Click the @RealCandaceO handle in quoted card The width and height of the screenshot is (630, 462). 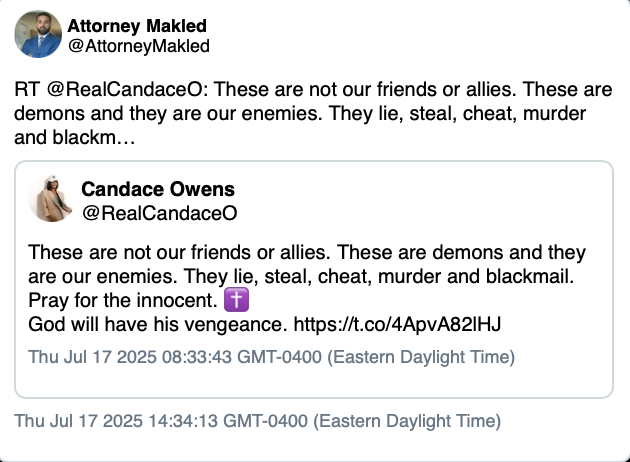158,212
